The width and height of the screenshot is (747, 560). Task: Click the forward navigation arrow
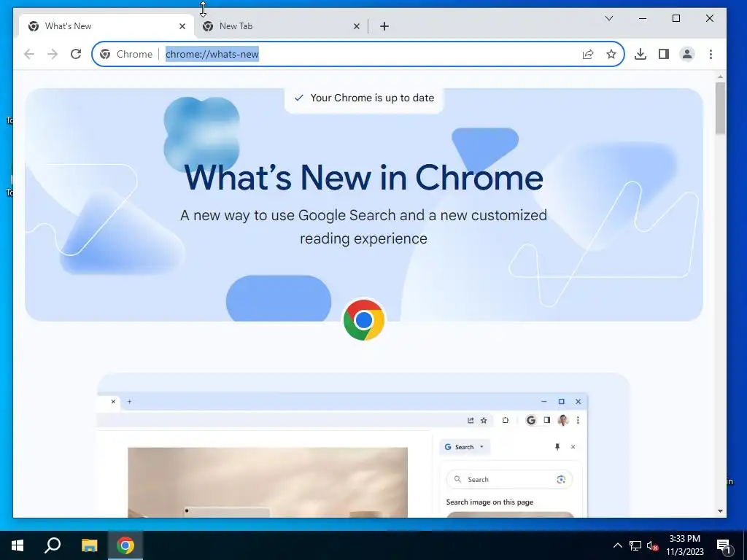coord(53,54)
